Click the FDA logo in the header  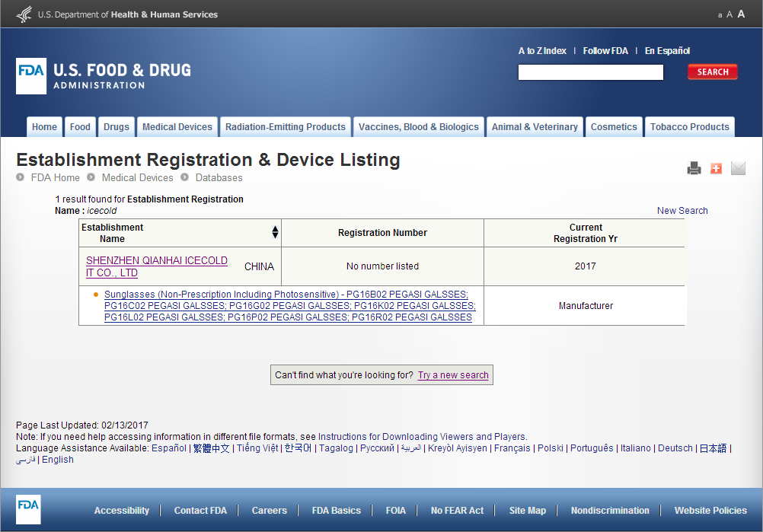pos(31,76)
